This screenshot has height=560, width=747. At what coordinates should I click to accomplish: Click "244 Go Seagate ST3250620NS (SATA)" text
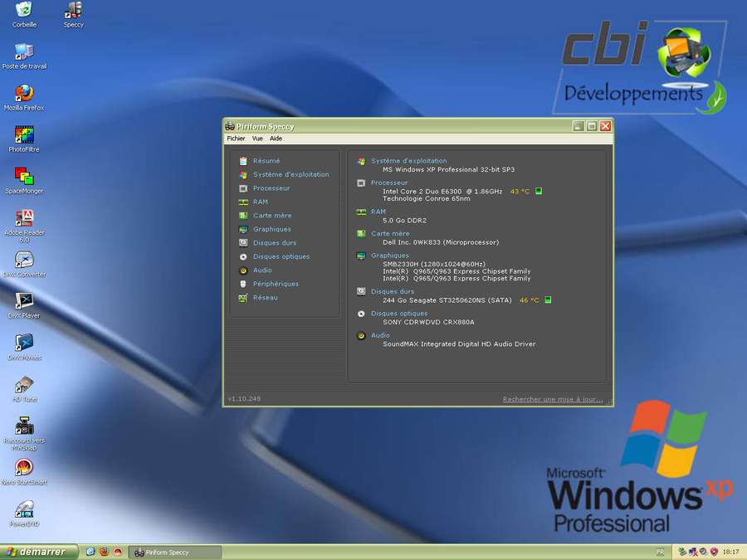(x=447, y=300)
